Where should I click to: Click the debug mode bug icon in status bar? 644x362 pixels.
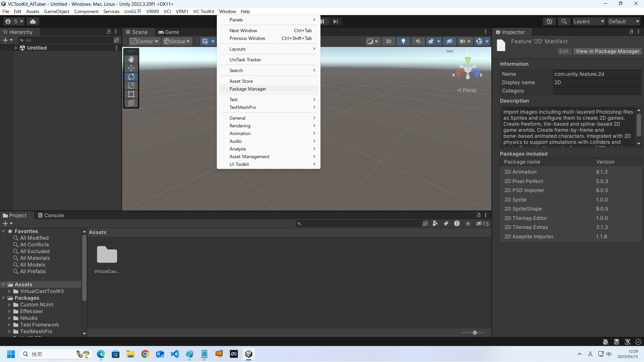[x=605, y=342]
